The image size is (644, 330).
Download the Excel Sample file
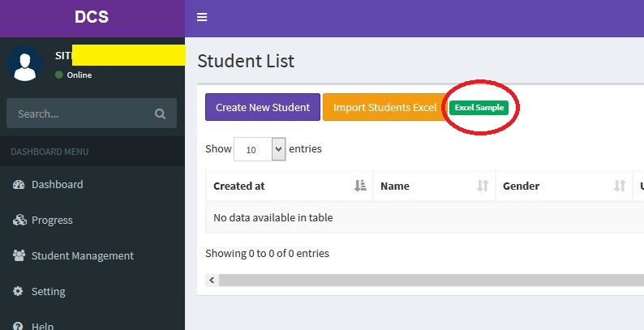tap(479, 108)
